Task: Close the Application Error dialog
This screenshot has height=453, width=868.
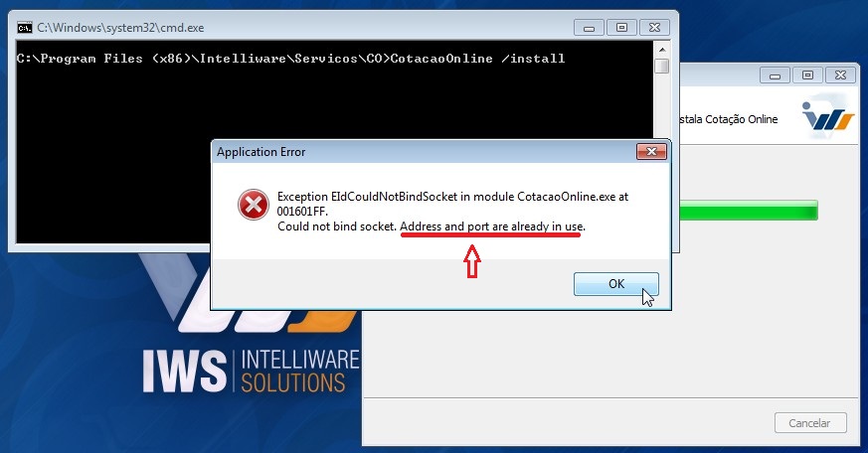Action: click(651, 152)
